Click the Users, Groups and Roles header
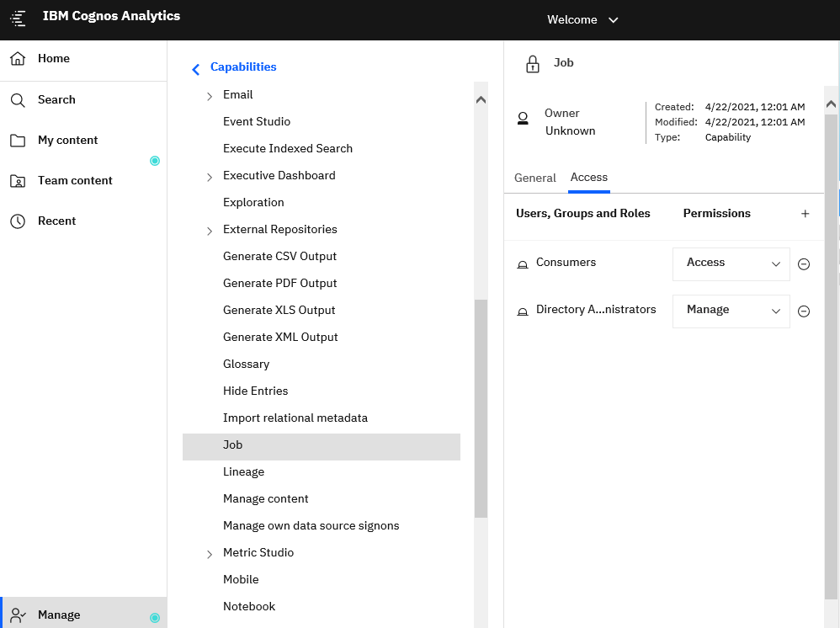 pos(582,214)
